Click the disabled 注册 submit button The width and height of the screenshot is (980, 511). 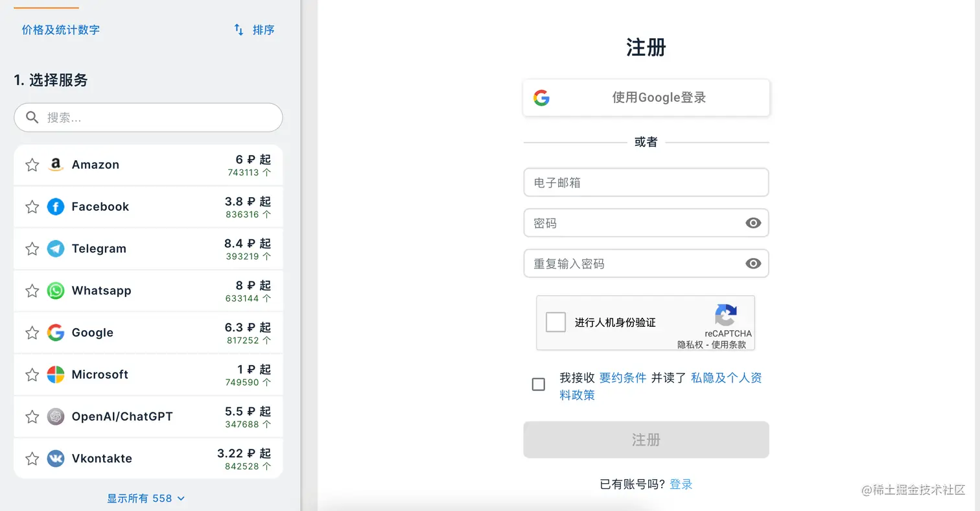[x=646, y=440]
